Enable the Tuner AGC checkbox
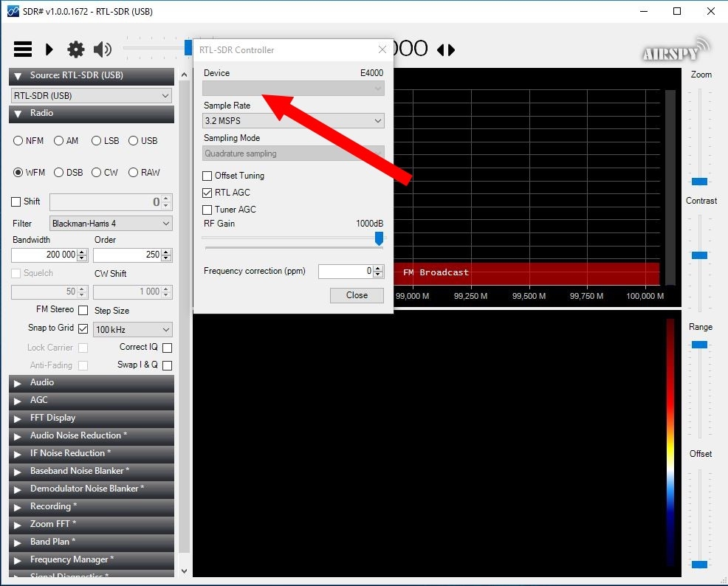The width and height of the screenshot is (728, 586). pyautogui.click(x=207, y=210)
